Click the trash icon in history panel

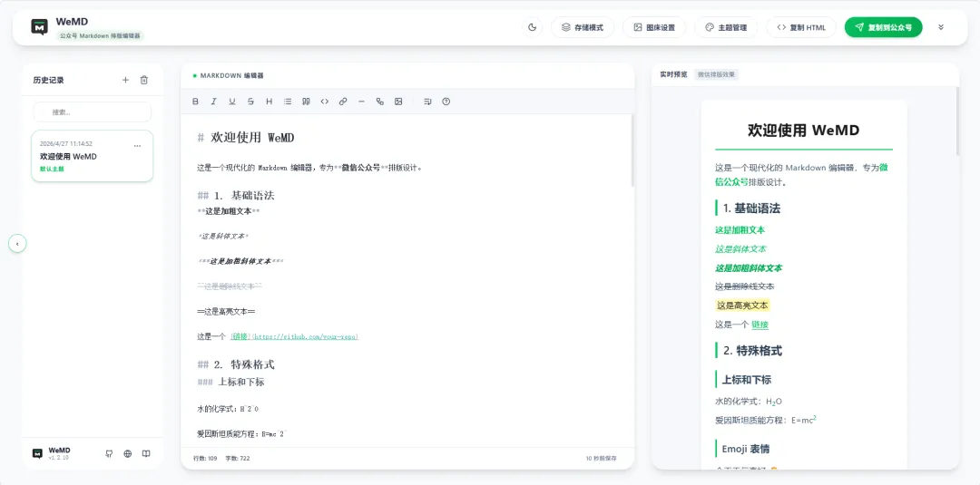[143, 80]
